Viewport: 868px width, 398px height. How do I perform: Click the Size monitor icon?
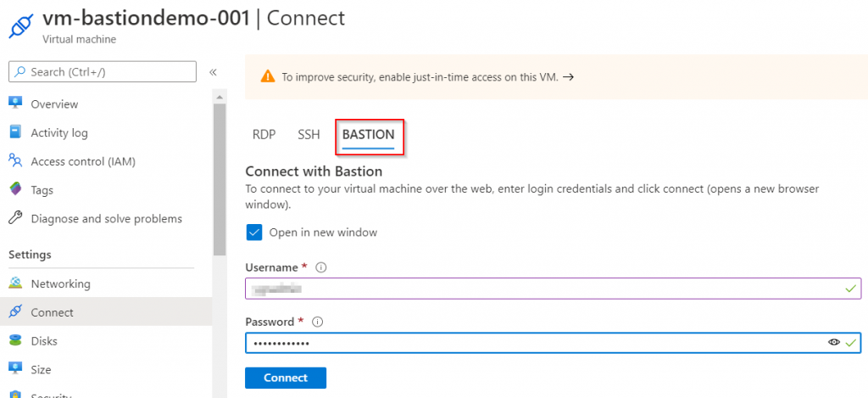click(x=15, y=368)
